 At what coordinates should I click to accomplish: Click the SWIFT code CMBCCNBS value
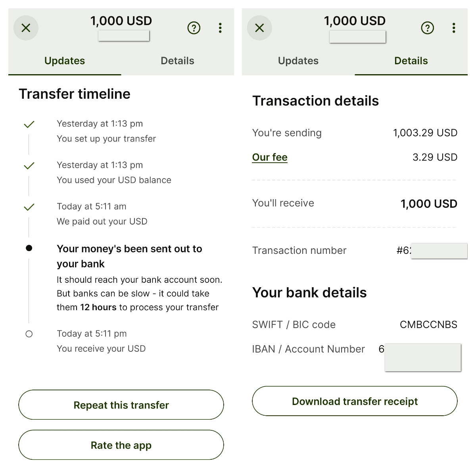(x=428, y=324)
